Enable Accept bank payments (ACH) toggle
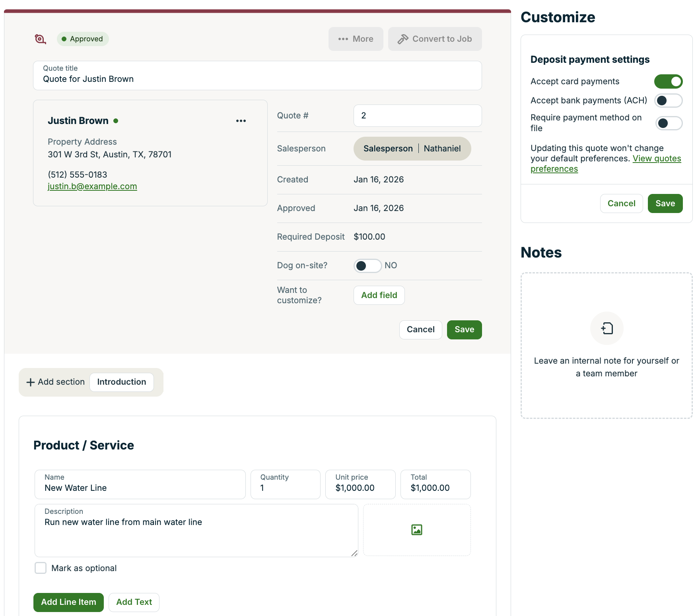The image size is (696, 616). pyautogui.click(x=668, y=101)
